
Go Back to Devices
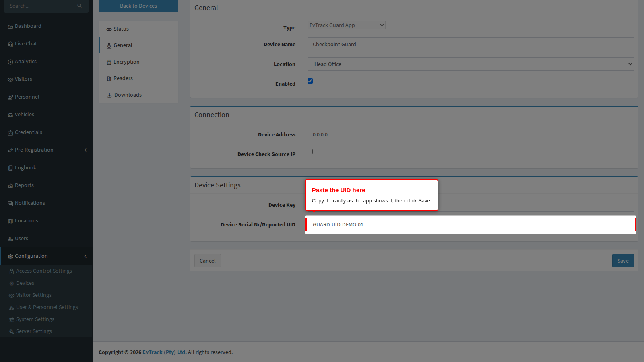pos(138,6)
